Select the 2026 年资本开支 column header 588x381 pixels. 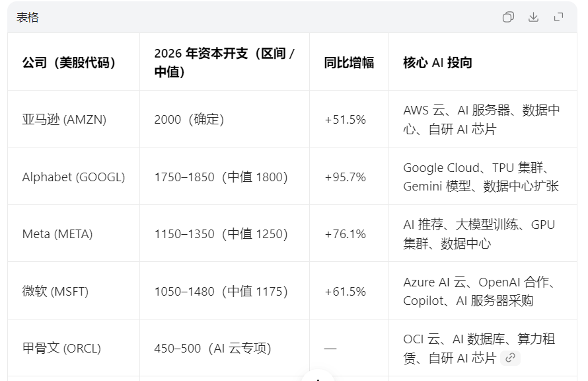pyautogui.click(x=224, y=62)
